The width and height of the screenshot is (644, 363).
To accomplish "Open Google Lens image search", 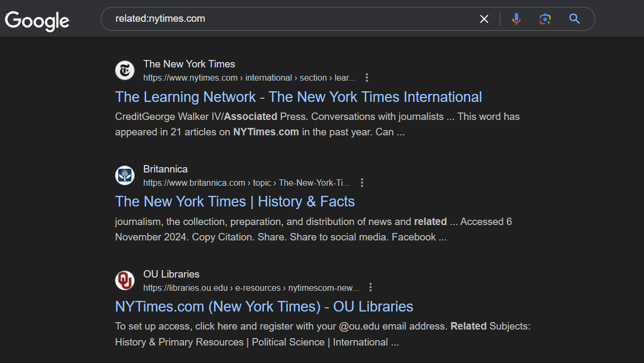I will [545, 19].
